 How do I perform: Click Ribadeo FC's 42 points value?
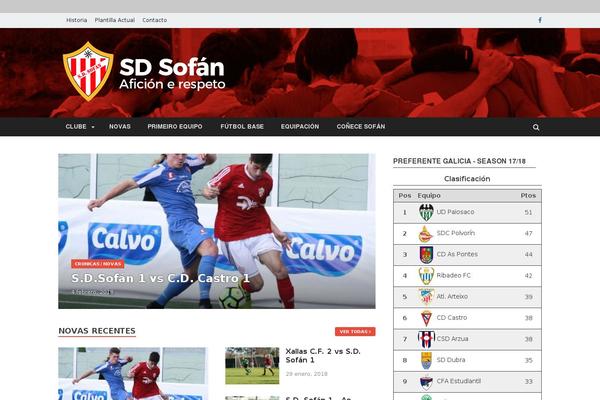pos(528,276)
